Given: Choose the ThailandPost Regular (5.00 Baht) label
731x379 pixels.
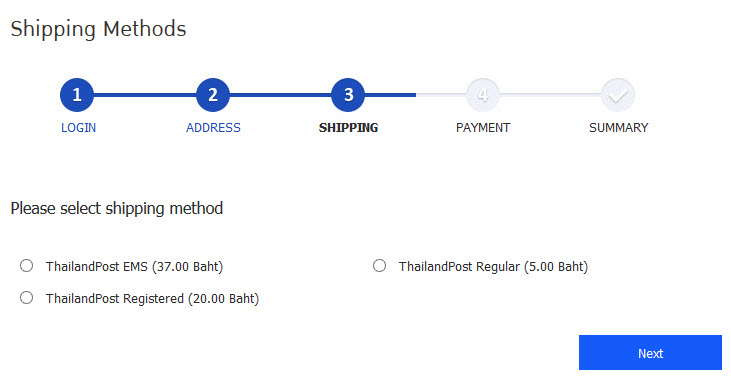Looking at the screenshot, I should click(493, 267).
